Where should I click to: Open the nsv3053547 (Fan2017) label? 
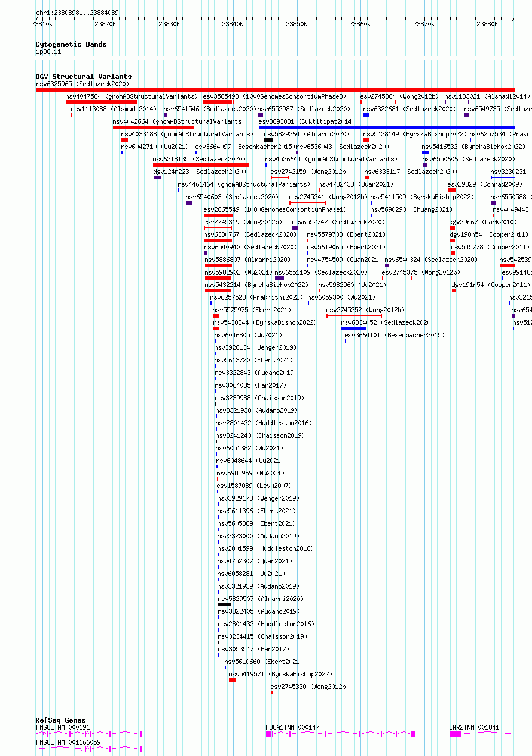(x=253, y=649)
